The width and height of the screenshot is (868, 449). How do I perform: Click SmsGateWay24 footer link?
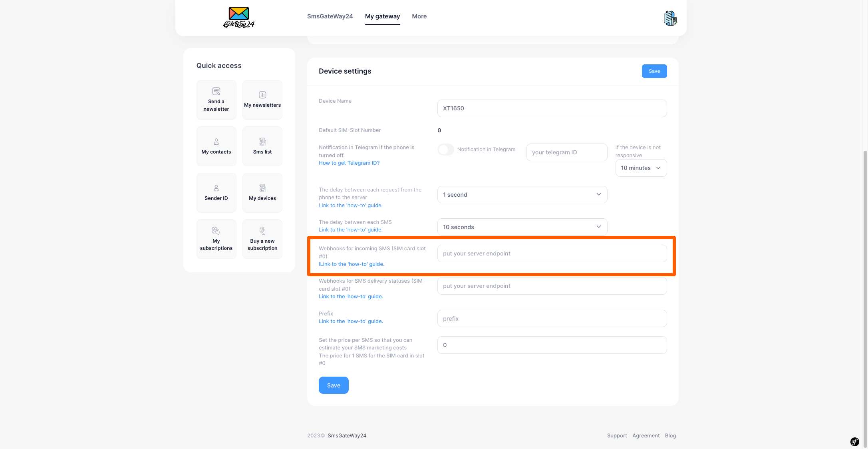pyautogui.click(x=347, y=436)
